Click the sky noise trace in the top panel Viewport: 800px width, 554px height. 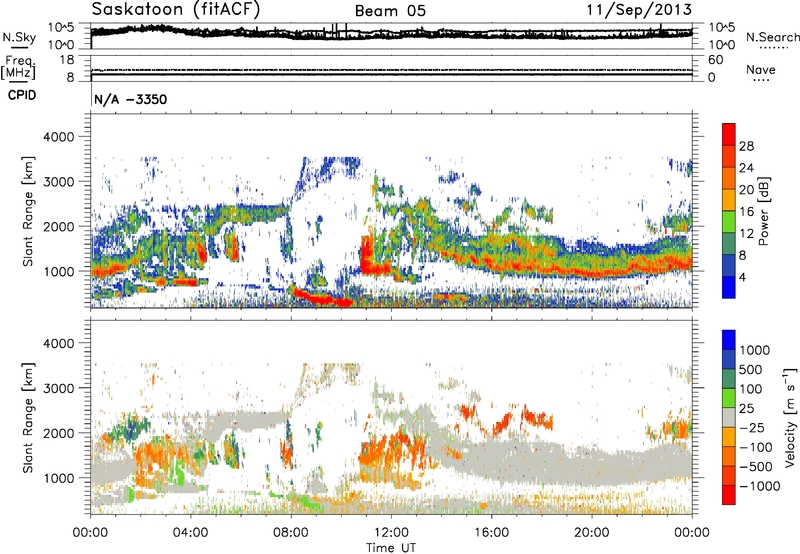pyautogui.click(x=391, y=33)
